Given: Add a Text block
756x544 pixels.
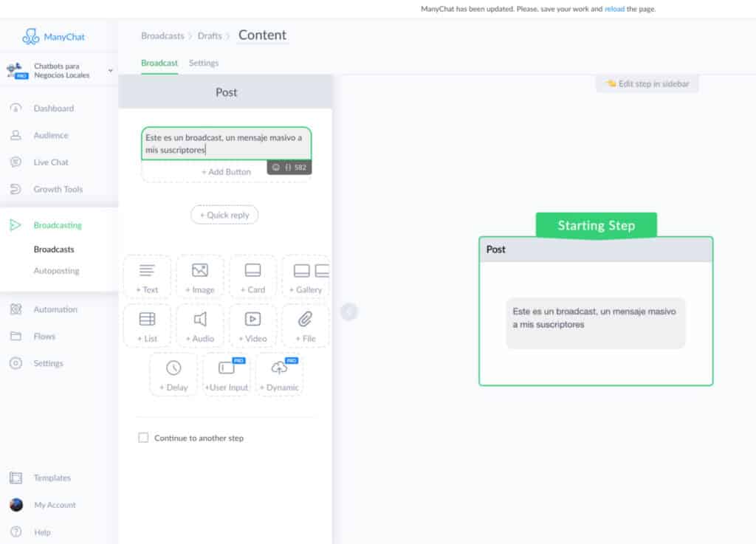Looking at the screenshot, I should point(147,277).
